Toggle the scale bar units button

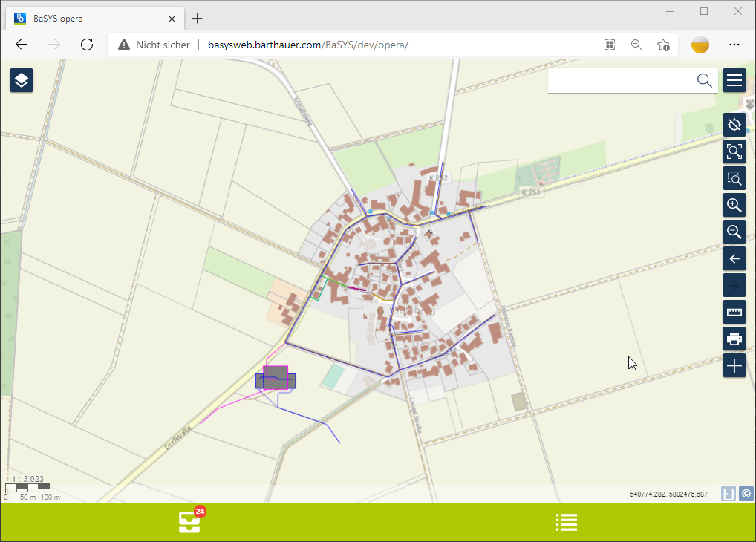pyautogui.click(x=729, y=494)
